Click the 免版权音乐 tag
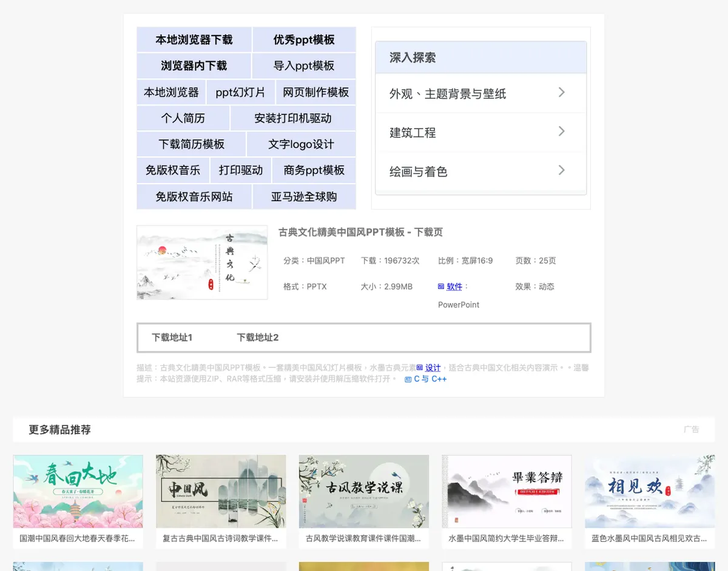The image size is (728, 571). [x=173, y=170]
